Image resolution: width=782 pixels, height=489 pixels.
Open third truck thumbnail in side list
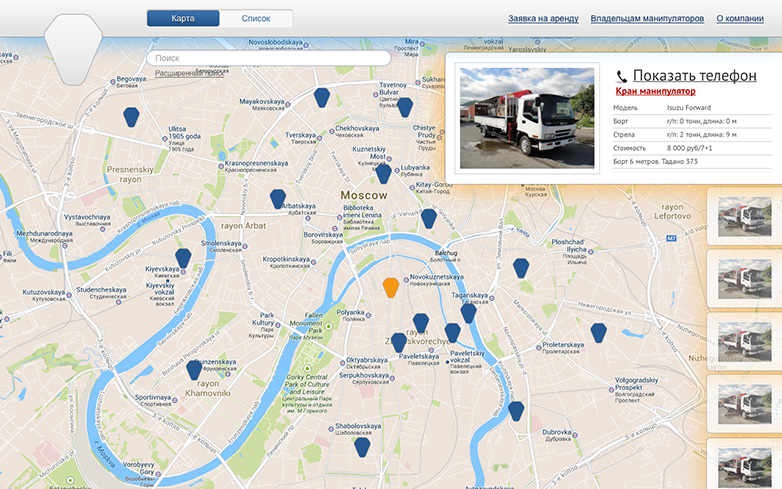[x=744, y=341]
